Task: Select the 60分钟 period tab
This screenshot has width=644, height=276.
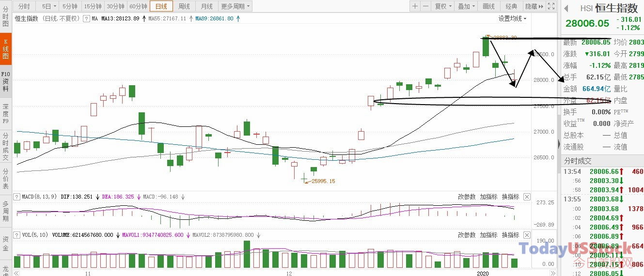Action: coord(138,6)
